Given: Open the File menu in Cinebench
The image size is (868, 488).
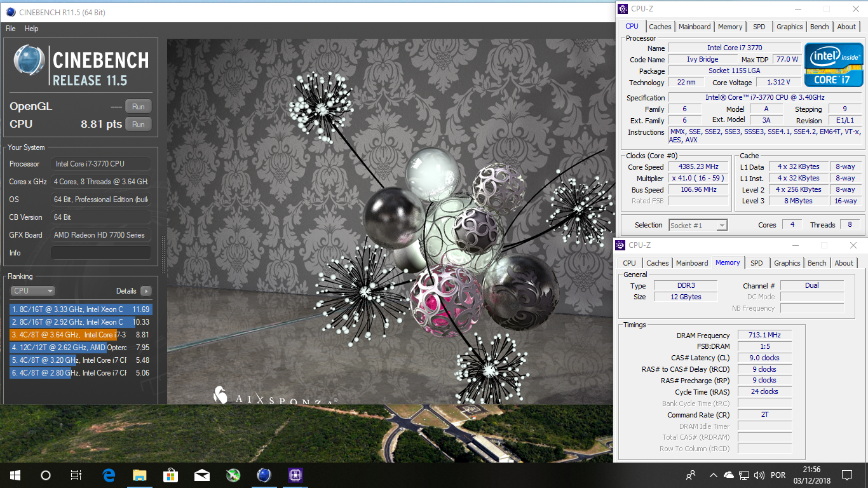Looking at the screenshot, I should pyautogui.click(x=11, y=29).
